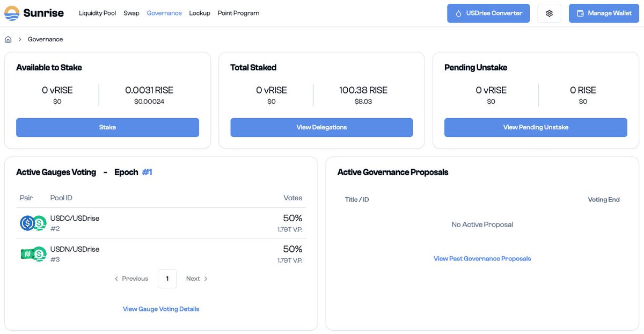The image size is (644, 334).
Task: Click the USDC/USDrise pair token icon
Action: 33,223
